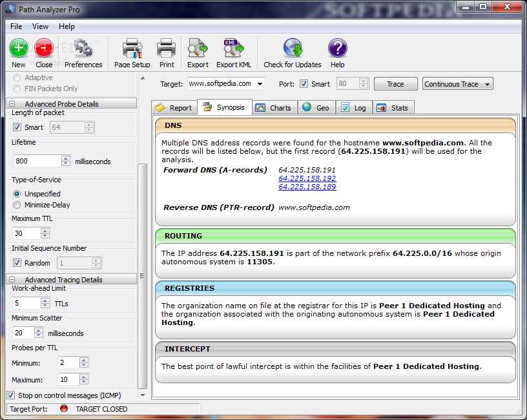Open link 64.225.158.189
This screenshot has height=420, width=527.
(x=307, y=187)
